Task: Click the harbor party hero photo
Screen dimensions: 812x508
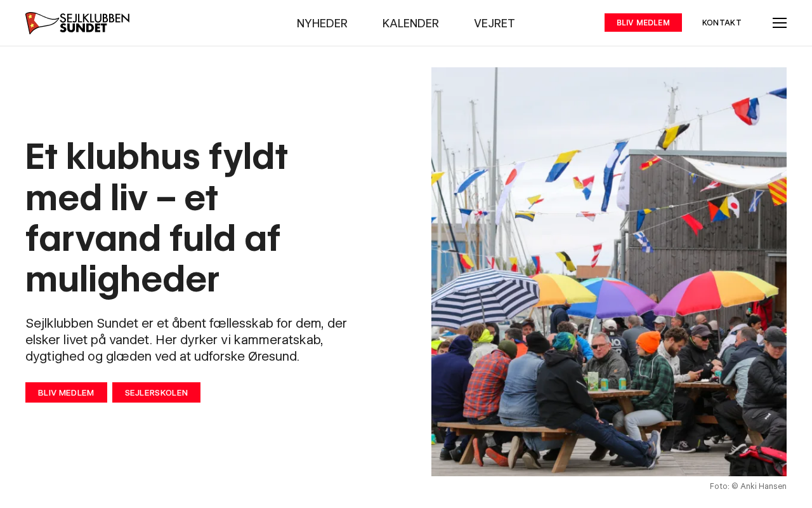Action: [x=609, y=272]
